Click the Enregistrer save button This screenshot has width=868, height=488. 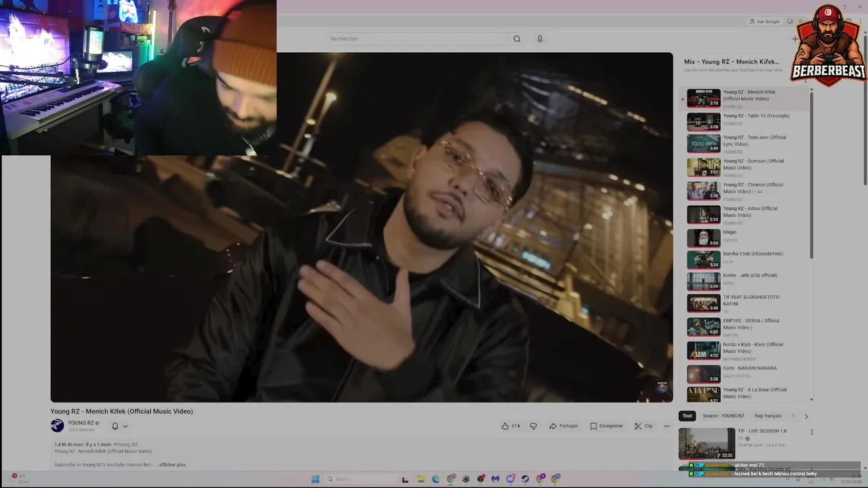[x=606, y=426]
